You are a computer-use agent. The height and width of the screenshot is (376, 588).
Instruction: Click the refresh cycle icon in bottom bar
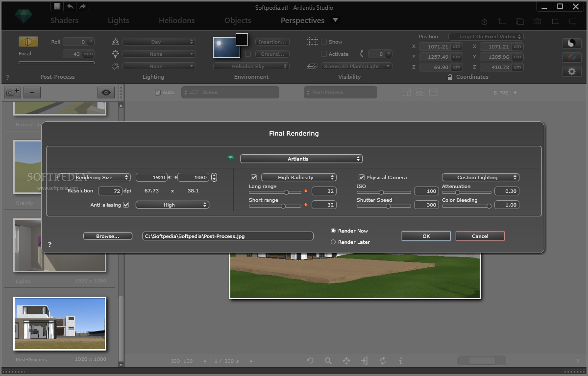tap(383, 361)
